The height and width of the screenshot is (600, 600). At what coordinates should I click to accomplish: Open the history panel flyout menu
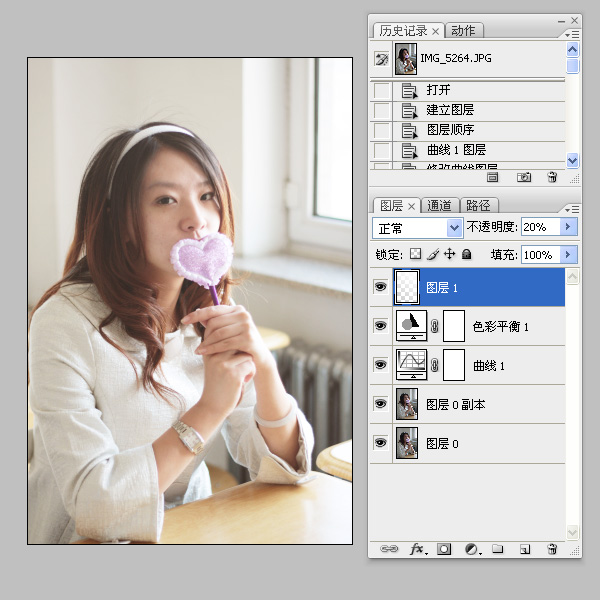tap(572, 34)
